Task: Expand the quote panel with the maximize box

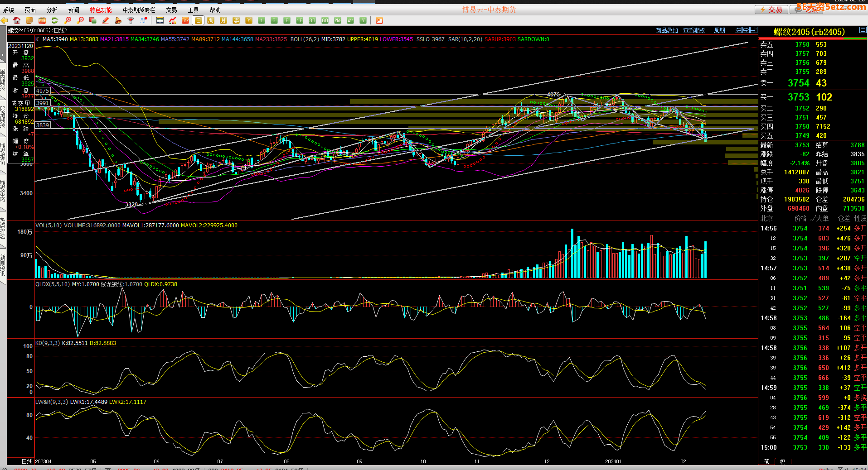Action: [863, 30]
